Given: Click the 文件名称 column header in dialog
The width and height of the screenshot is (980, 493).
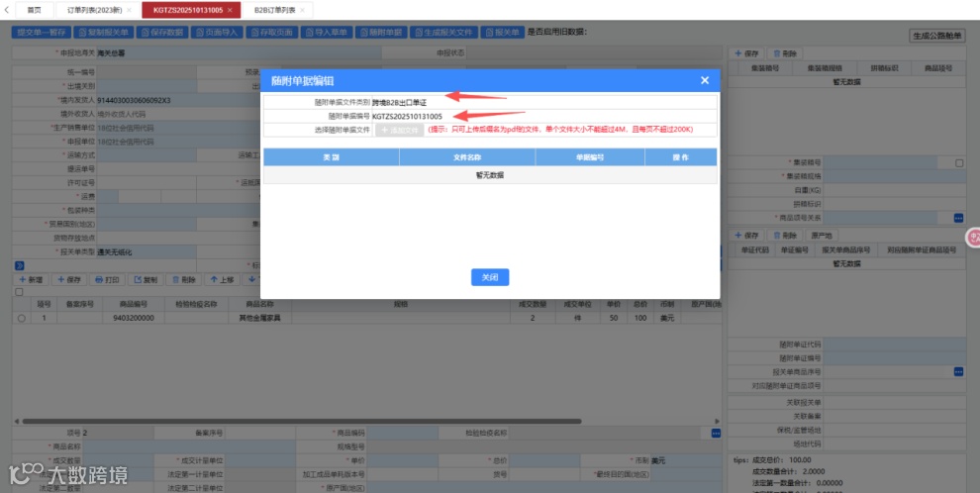Looking at the screenshot, I should 467,157.
